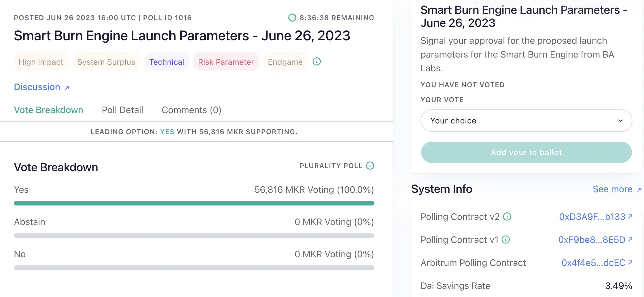644x297 pixels.
Task: Click the arrow icon beside See more
Action: click(x=639, y=190)
